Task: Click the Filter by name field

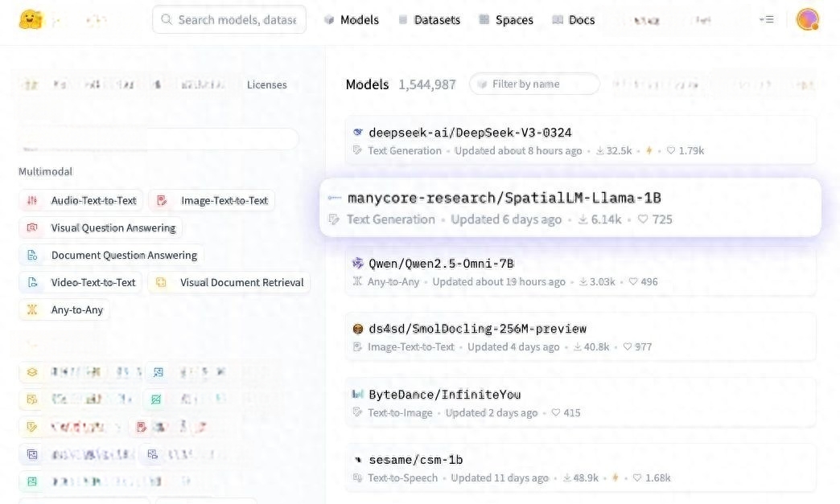Action: (x=534, y=84)
